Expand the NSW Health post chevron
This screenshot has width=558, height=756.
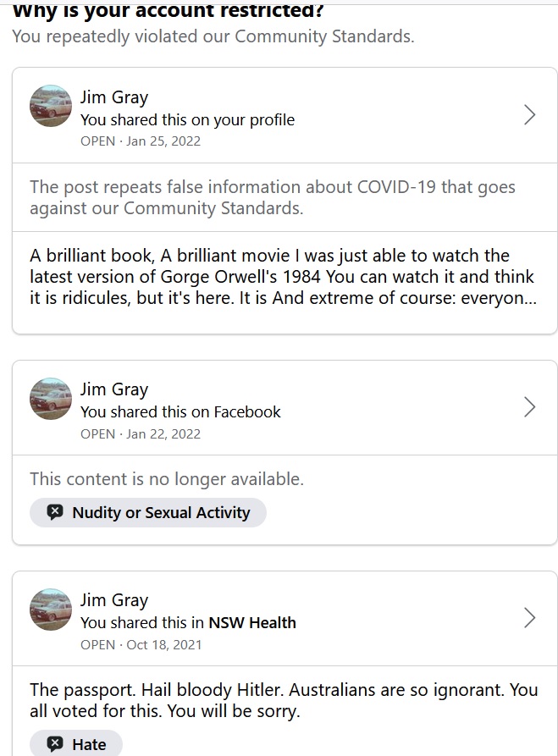[x=529, y=618]
